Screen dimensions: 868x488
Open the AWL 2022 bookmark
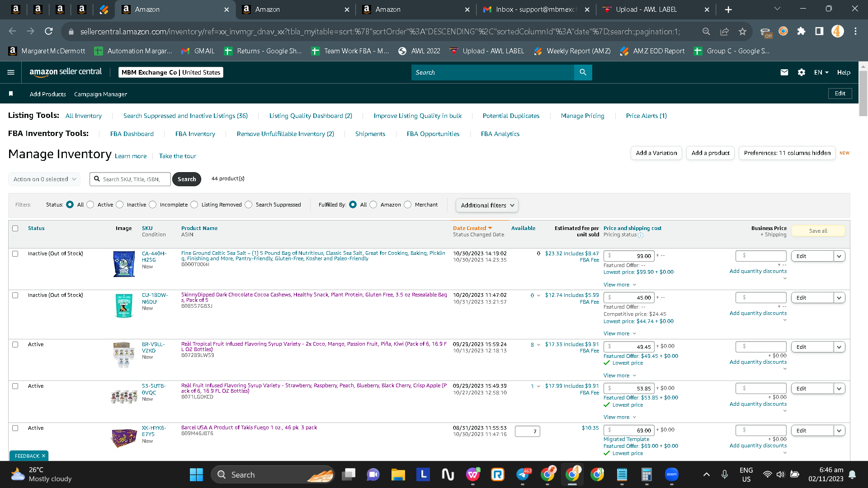click(x=419, y=51)
